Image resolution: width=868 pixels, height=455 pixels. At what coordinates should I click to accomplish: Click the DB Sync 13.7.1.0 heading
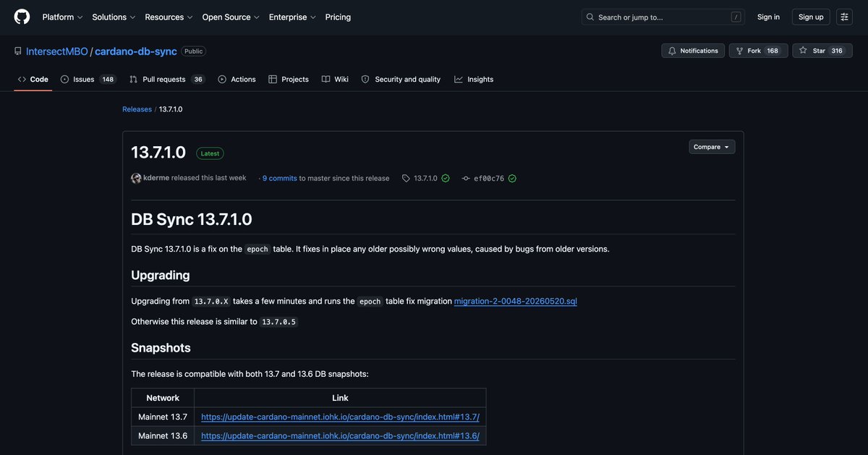coord(192,219)
